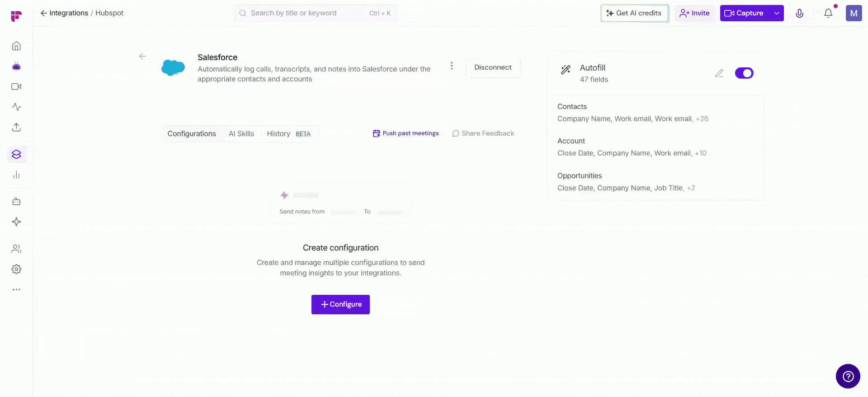Click the 47 fields label under Autofill
This screenshot has height=397, width=868.
pos(594,80)
